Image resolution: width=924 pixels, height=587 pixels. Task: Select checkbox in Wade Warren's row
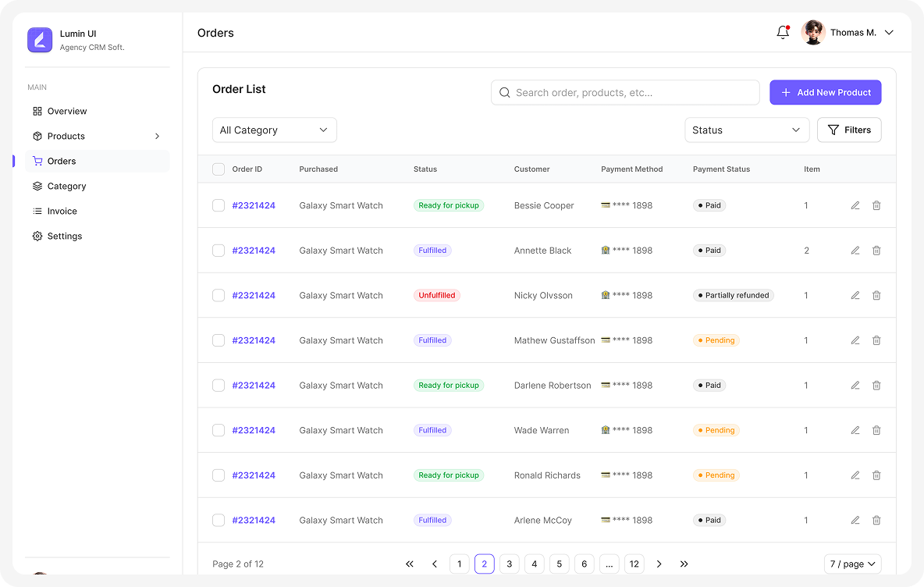(x=219, y=430)
